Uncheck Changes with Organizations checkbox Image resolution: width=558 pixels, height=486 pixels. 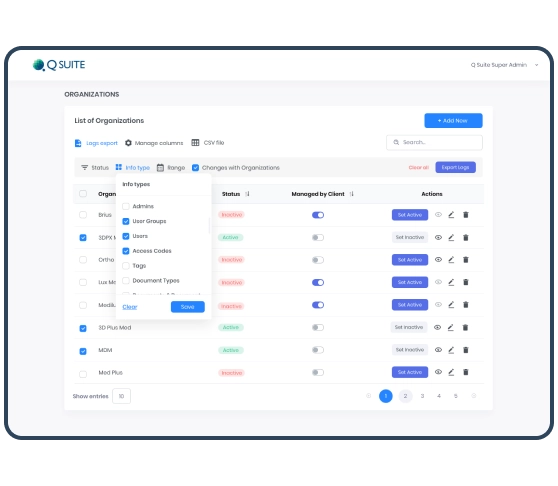click(x=195, y=168)
